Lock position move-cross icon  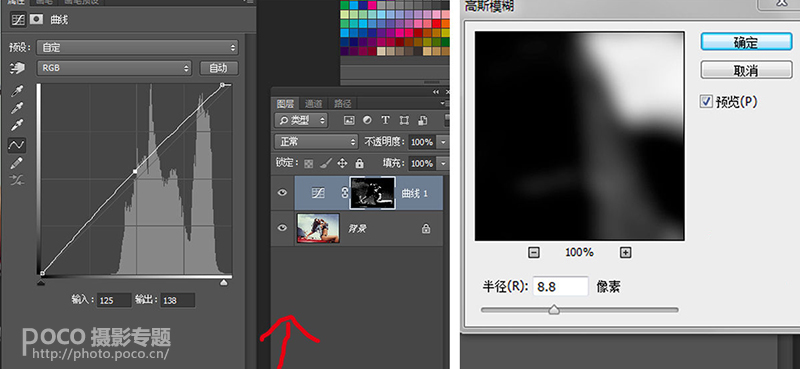342,163
